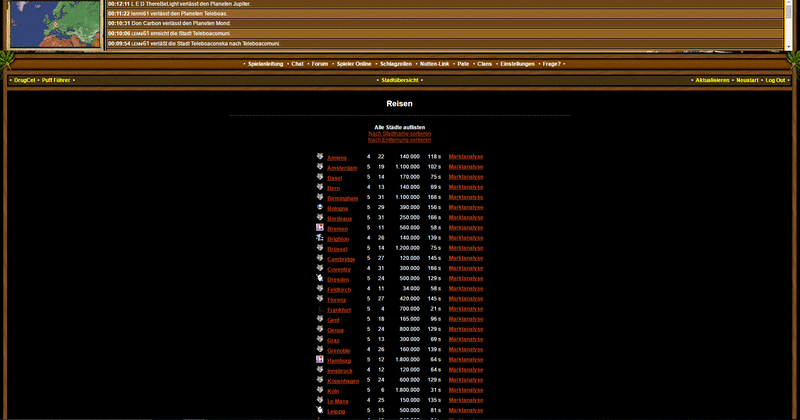Click the white icon beside Dresden
The width and height of the screenshot is (800, 420).
tap(320, 278)
